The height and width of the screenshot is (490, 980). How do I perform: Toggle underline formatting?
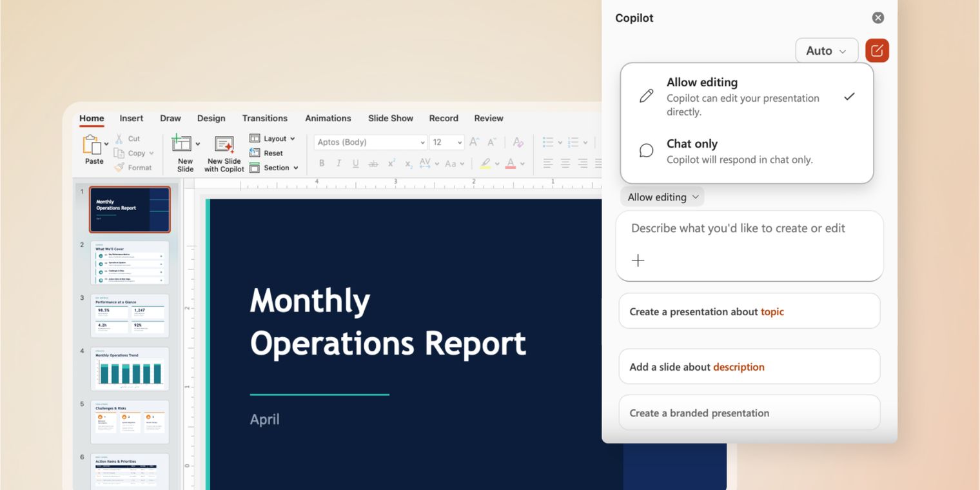[355, 163]
